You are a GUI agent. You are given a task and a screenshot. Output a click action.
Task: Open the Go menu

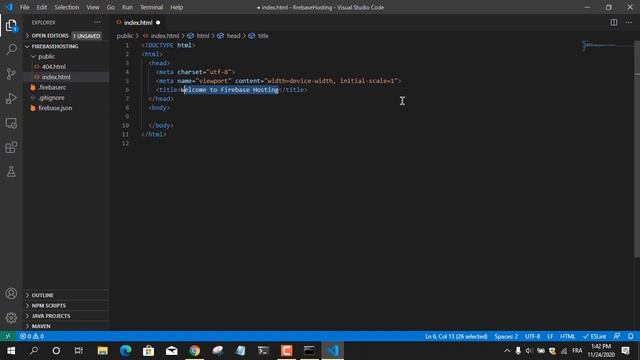pyautogui.click(x=111, y=7)
